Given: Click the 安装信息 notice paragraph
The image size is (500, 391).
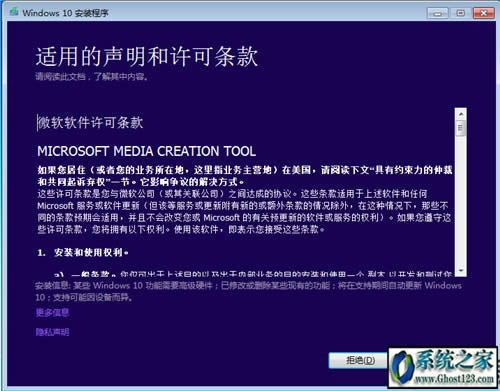Looking at the screenshot, I should click(x=248, y=291).
